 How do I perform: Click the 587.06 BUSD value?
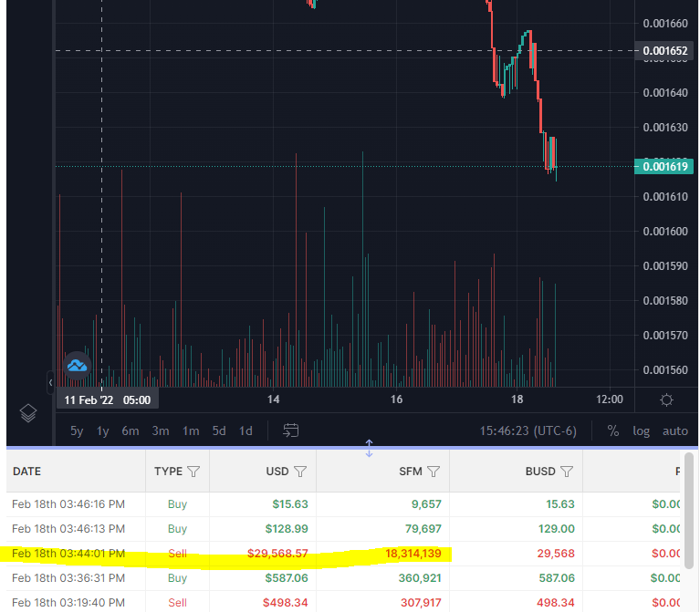click(557, 578)
